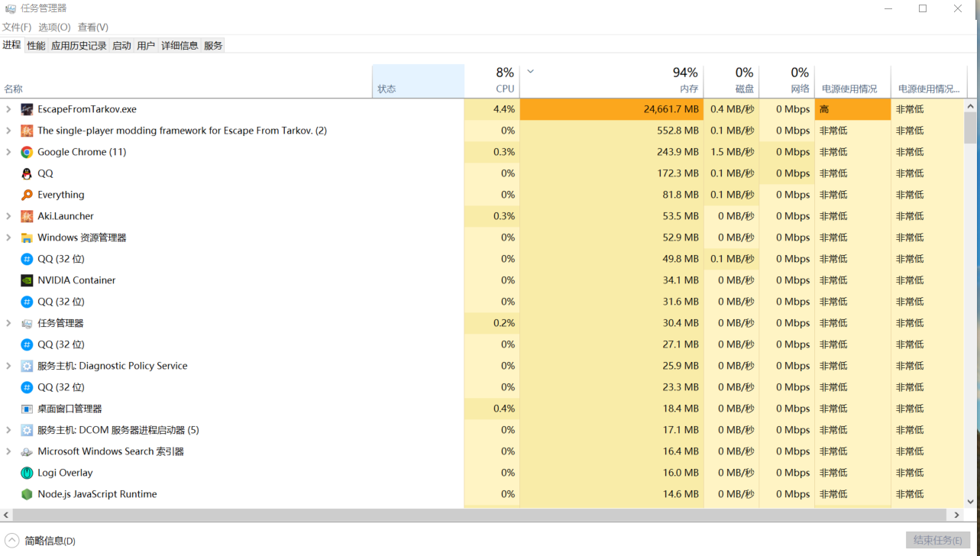Switch to the 用户 tab
Image resolution: width=980 pixels, height=556 pixels.
pyautogui.click(x=146, y=46)
